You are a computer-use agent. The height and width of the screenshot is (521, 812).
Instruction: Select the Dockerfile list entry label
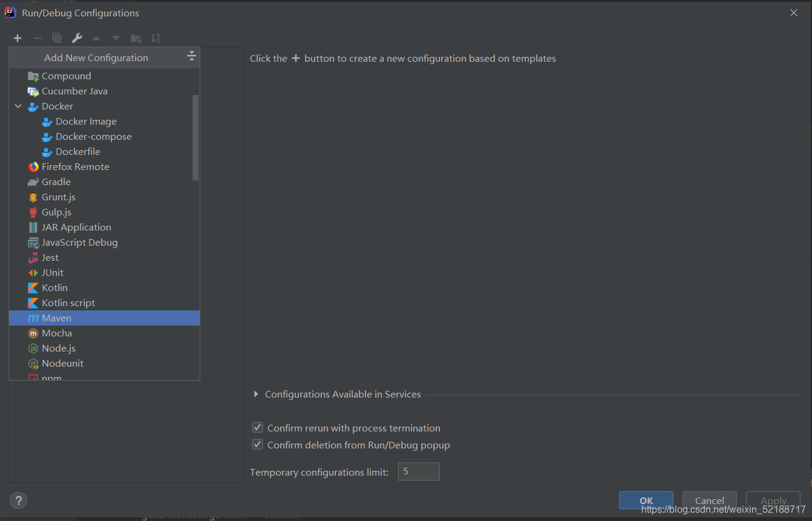coord(78,152)
